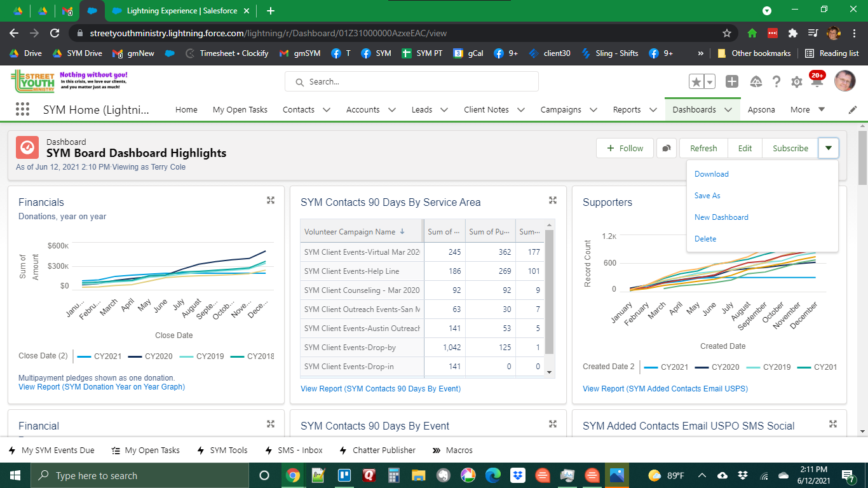
Task: Edit the navigation bar with pencil icon
Action: [x=853, y=109]
